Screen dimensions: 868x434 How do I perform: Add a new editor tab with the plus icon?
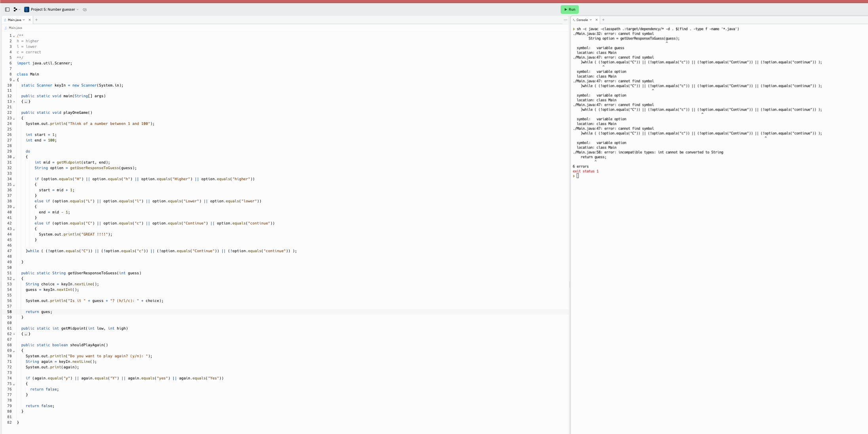pos(36,19)
